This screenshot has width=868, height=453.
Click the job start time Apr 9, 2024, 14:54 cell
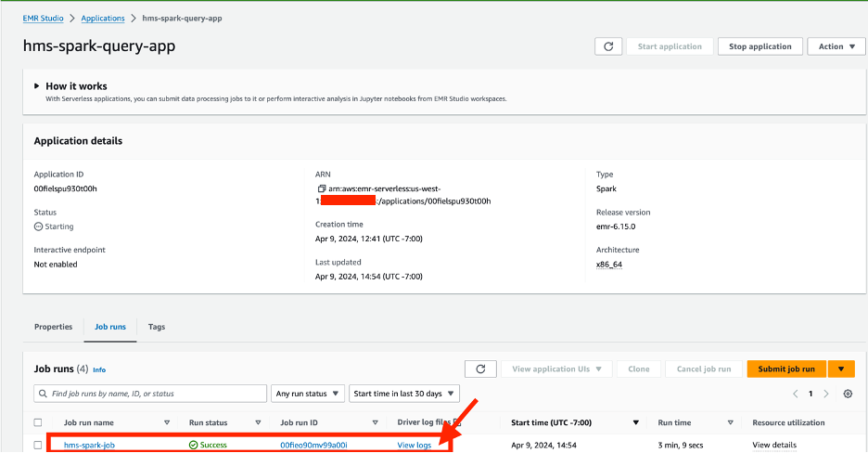[543, 446]
